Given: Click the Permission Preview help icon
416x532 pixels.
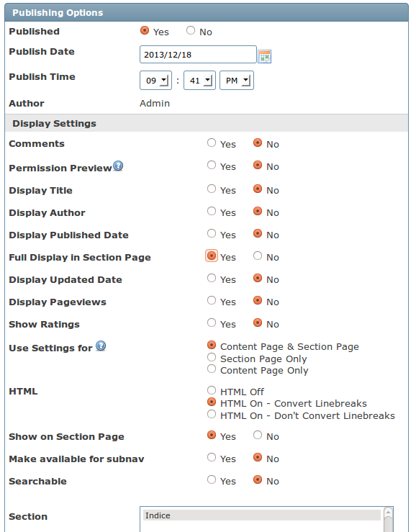Looking at the screenshot, I should (118, 166).
